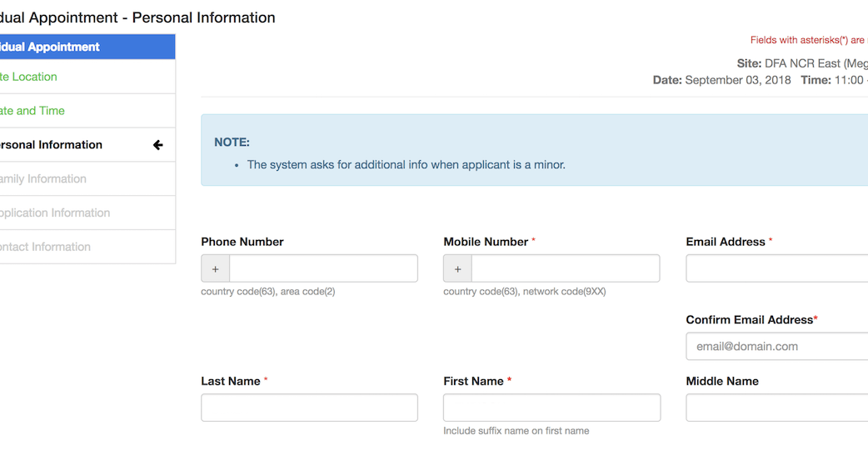The width and height of the screenshot is (868, 451).
Task: Open the Contact Information step
Action: 46,248
